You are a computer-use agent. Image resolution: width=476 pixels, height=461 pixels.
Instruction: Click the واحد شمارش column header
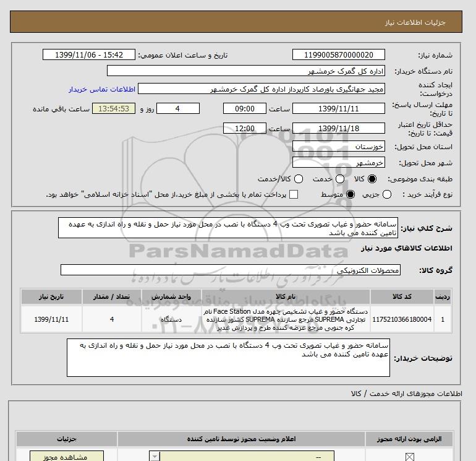171,296
